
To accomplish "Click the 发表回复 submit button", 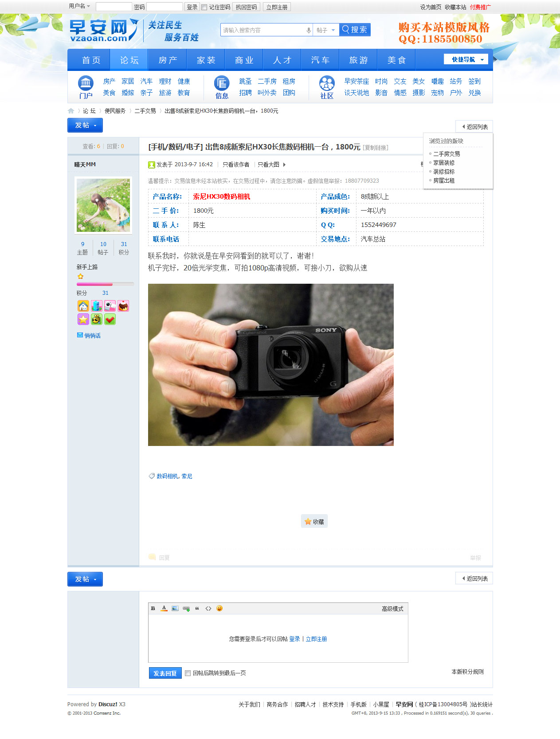I will click(165, 673).
